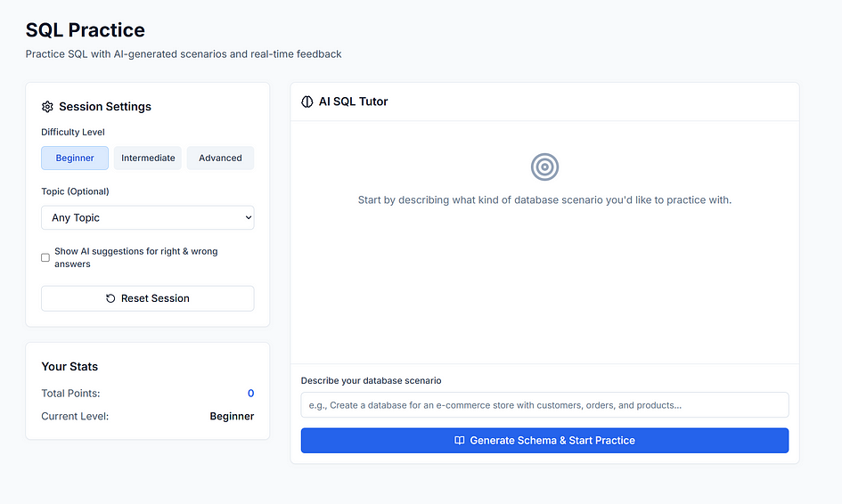The height and width of the screenshot is (504, 842).
Task: Select Intermediate difficulty level
Action: tap(148, 159)
